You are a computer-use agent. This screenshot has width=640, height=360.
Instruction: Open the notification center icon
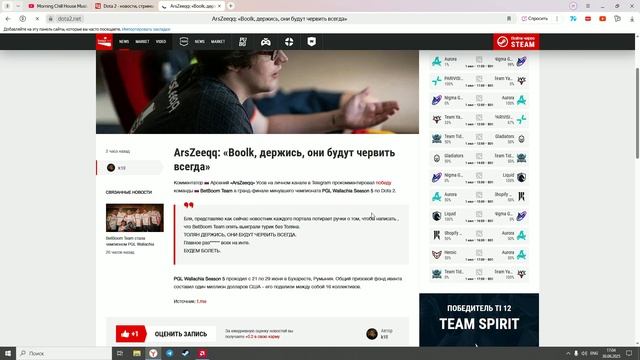click(x=629, y=353)
